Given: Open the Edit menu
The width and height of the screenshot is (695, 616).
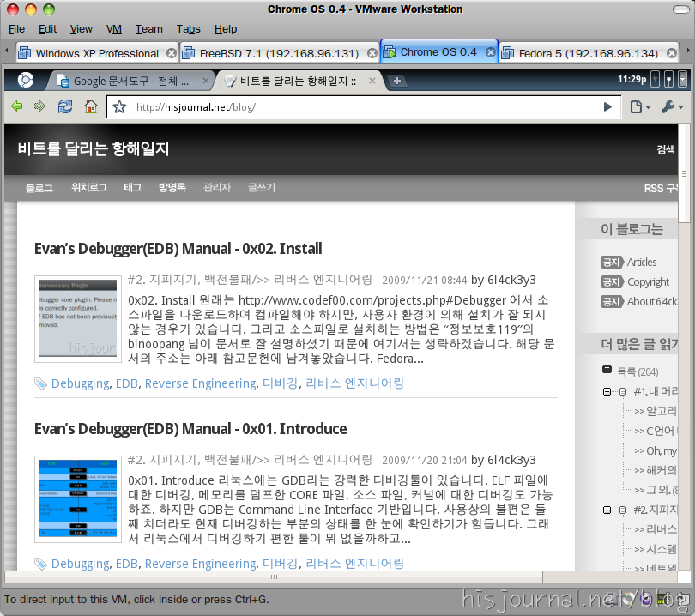Looking at the screenshot, I should coord(47,29).
